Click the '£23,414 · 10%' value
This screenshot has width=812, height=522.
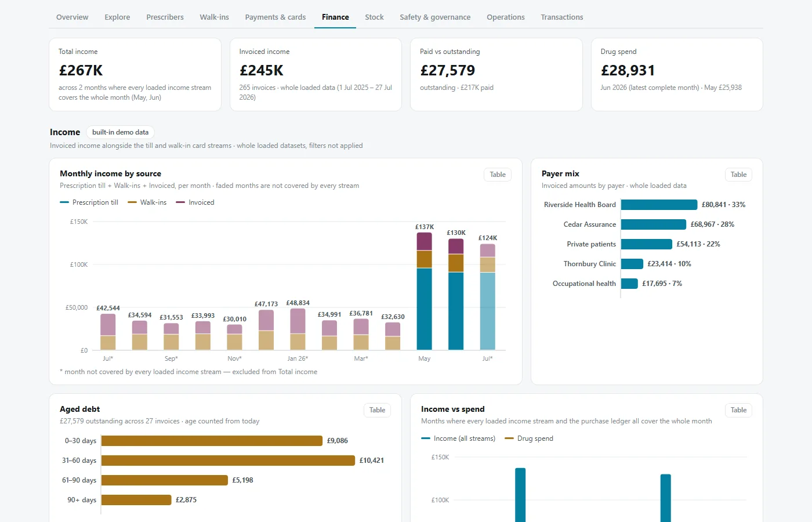pyautogui.click(x=669, y=264)
